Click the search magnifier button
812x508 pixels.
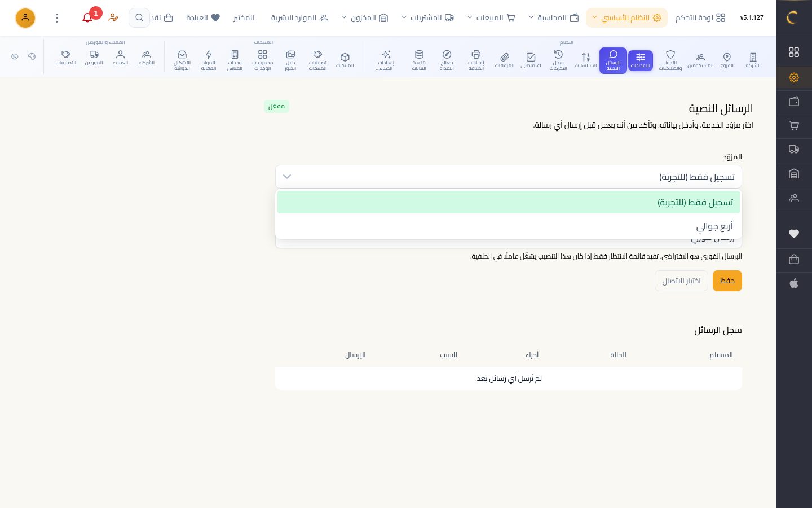pos(139,17)
